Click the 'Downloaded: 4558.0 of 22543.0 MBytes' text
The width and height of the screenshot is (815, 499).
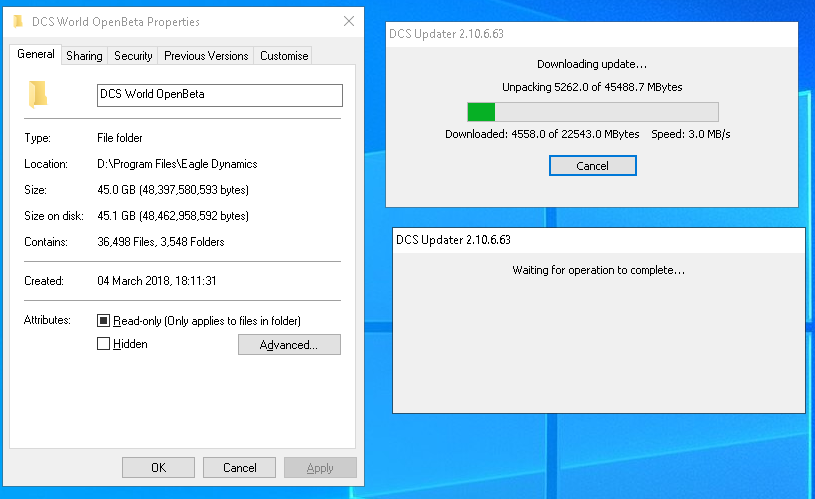click(542, 134)
